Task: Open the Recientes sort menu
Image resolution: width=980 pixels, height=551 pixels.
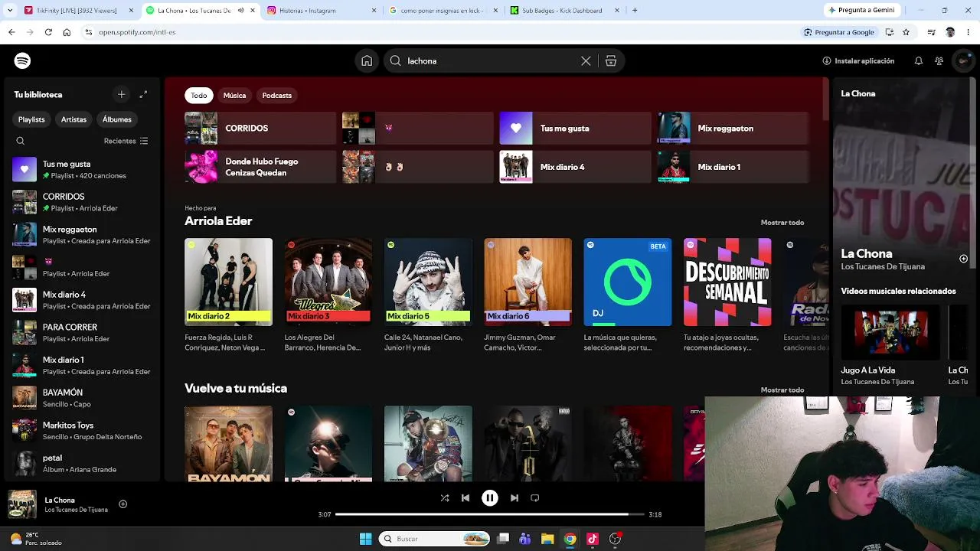Action: coord(126,141)
